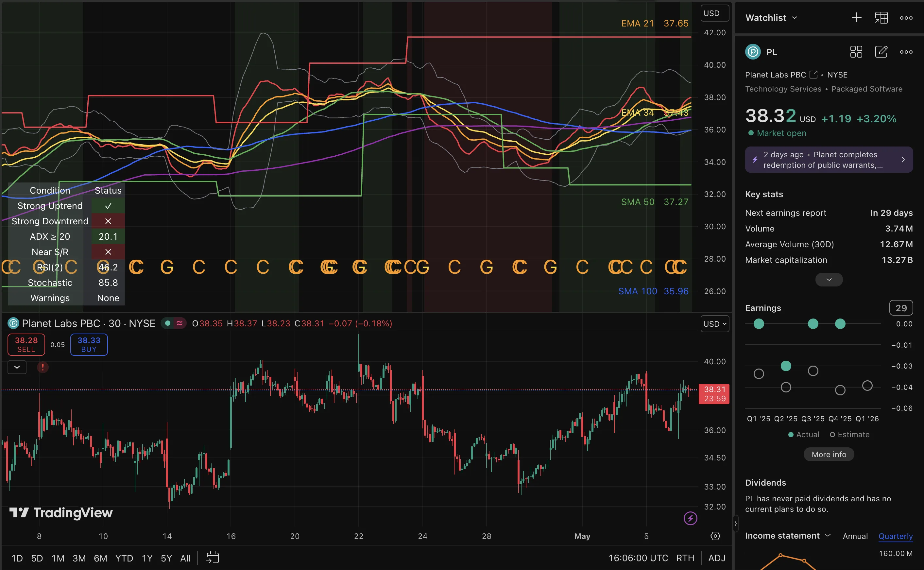Click the SMA 100 label on chart
Viewport: 924px width, 570px height.
637,291
